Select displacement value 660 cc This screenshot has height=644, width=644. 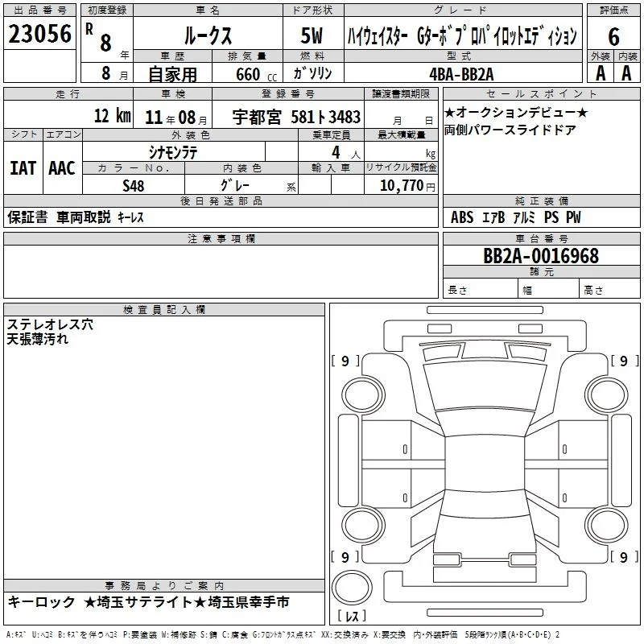[257, 74]
